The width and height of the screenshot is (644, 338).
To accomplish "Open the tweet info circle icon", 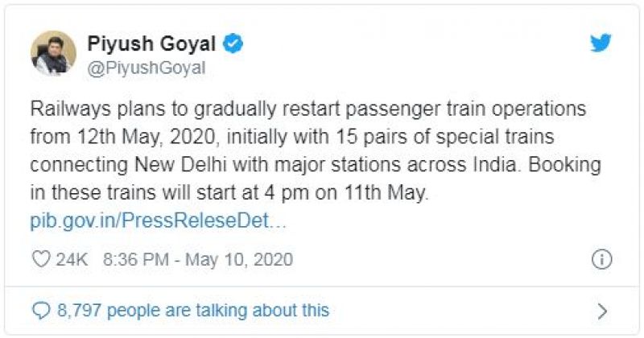I will pos(601,259).
